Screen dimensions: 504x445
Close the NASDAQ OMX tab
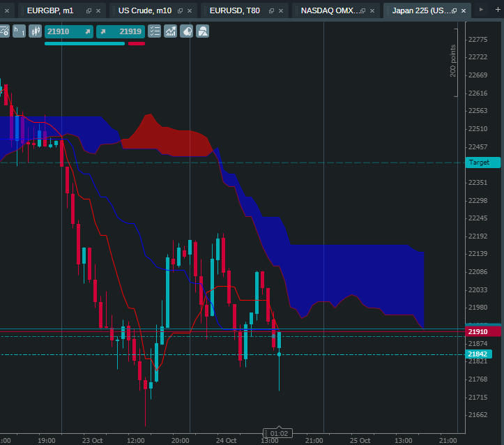(372, 11)
